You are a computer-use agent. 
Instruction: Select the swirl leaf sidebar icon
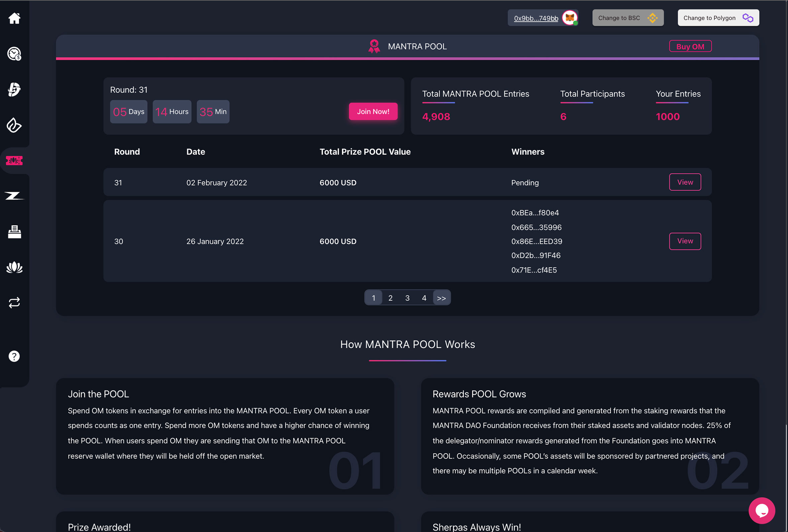pyautogui.click(x=14, y=125)
